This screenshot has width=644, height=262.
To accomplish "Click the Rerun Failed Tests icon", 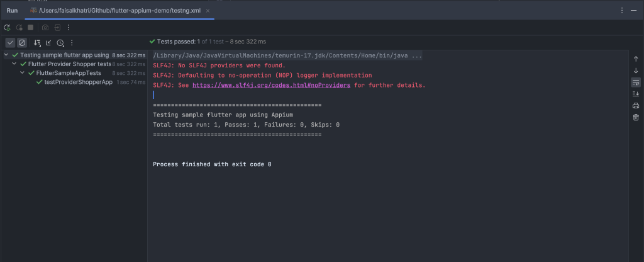I will click(x=19, y=28).
